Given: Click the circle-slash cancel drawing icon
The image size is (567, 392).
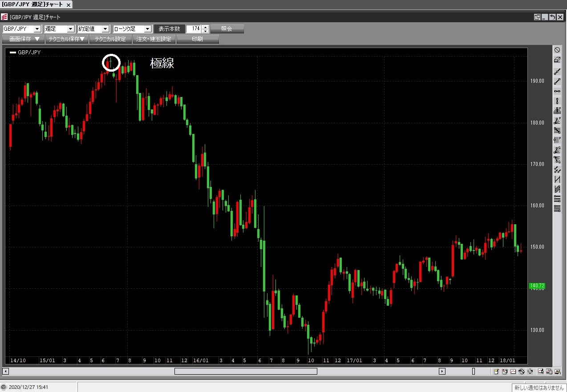Looking at the screenshot, I should tap(557, 50).
